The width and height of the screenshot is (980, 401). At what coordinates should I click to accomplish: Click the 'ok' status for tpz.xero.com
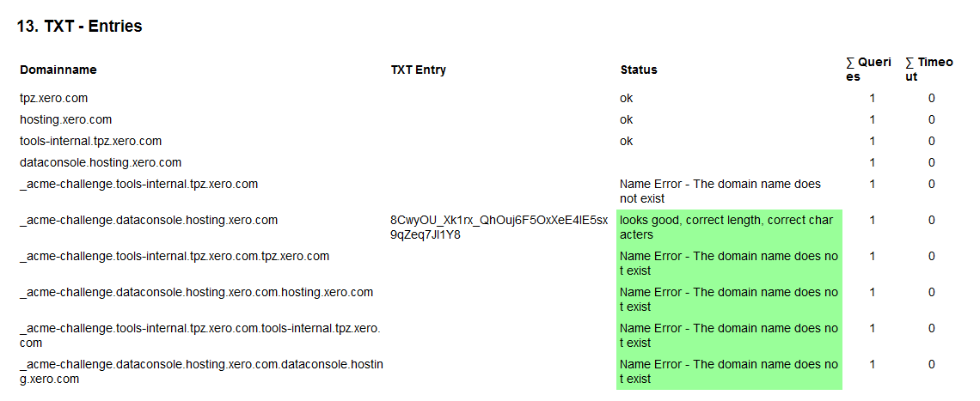click(x=626, y=98)
